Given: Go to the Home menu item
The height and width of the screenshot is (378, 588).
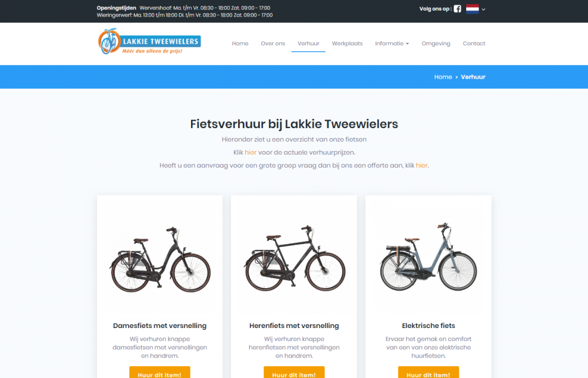Looking at the screenshot, I should coord(240,44).
